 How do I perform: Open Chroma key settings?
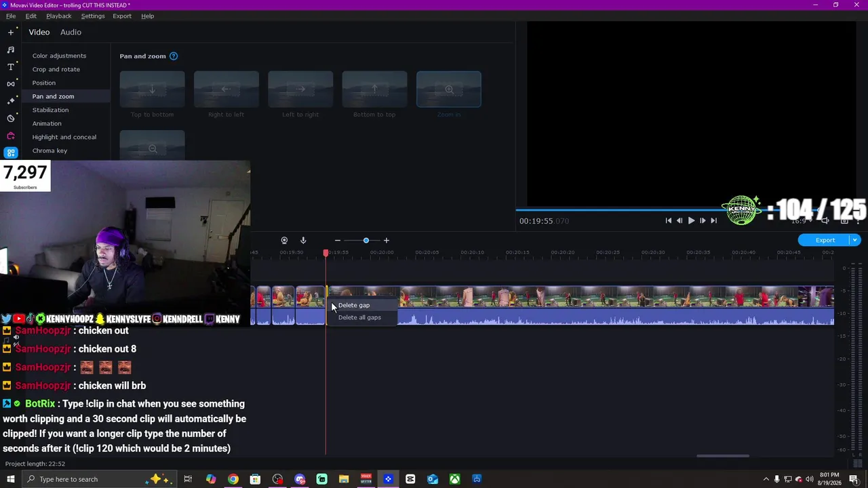click(50, 150)
